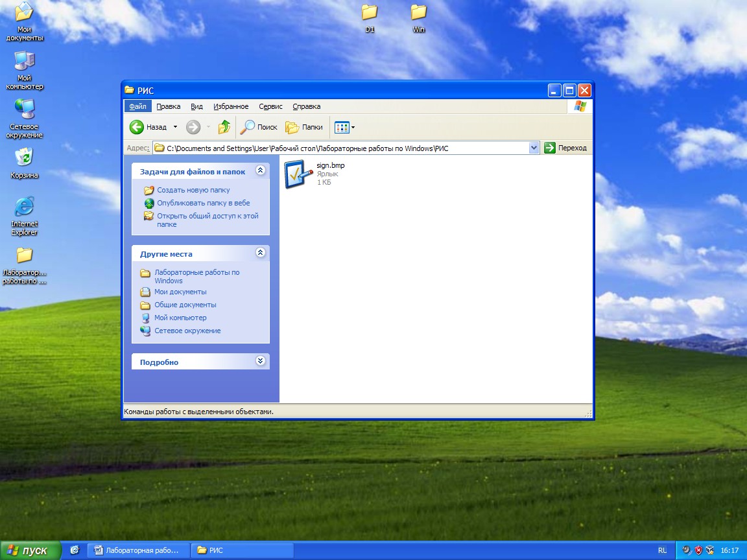
Task: Collapse the Задачи для файлов и папок panel
Action: [260, 170]
